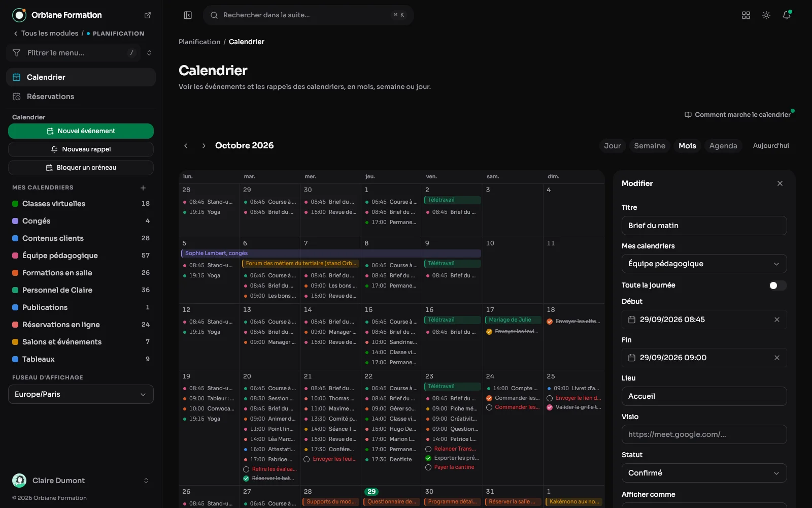Toggle Toute la journée switch
This screenshot has height=508, width=812.
click(777, 285)
